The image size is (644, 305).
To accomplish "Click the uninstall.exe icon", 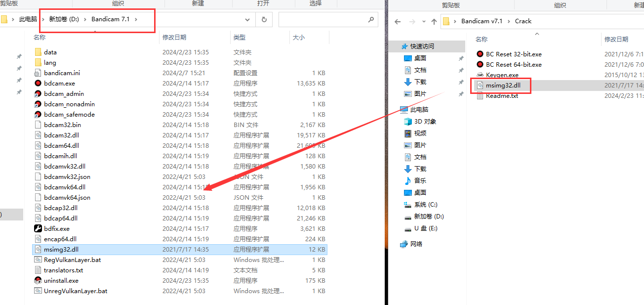I will [x=38, y=280].
